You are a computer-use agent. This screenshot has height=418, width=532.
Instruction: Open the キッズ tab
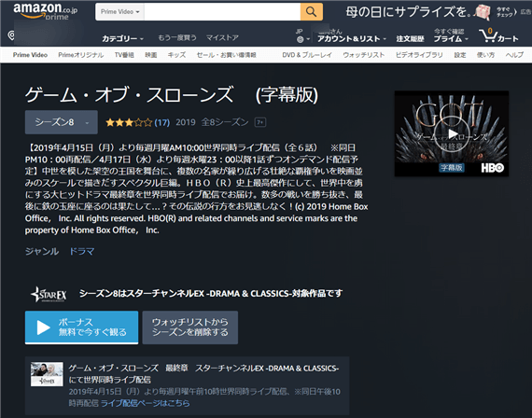click(x=176, y=55)
